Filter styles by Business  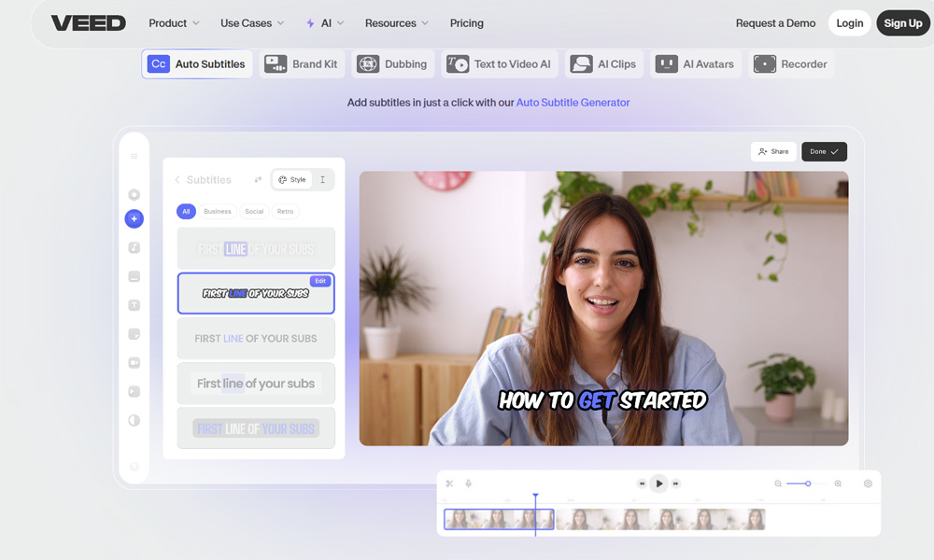[x=218, y=211]
